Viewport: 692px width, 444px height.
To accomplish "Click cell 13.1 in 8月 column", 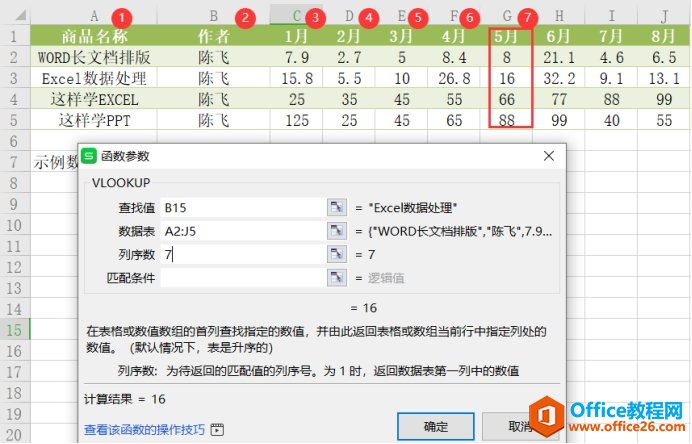I will (664, 78).
